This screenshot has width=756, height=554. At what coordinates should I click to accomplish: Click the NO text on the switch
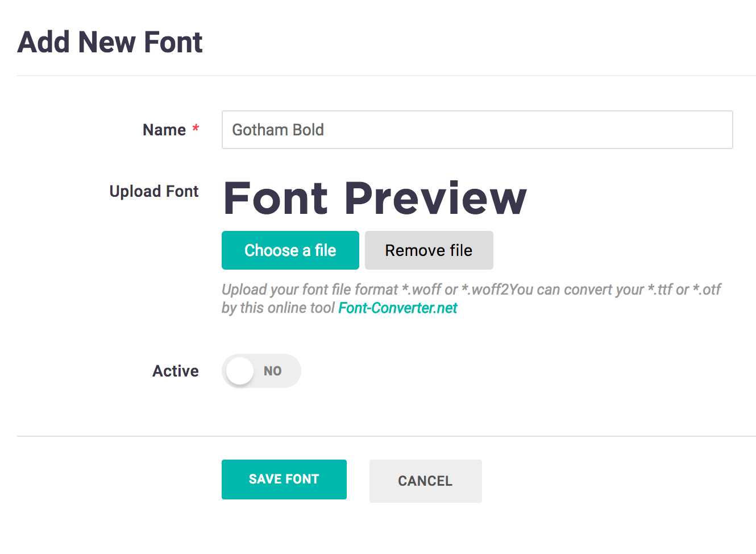point(273,371)
